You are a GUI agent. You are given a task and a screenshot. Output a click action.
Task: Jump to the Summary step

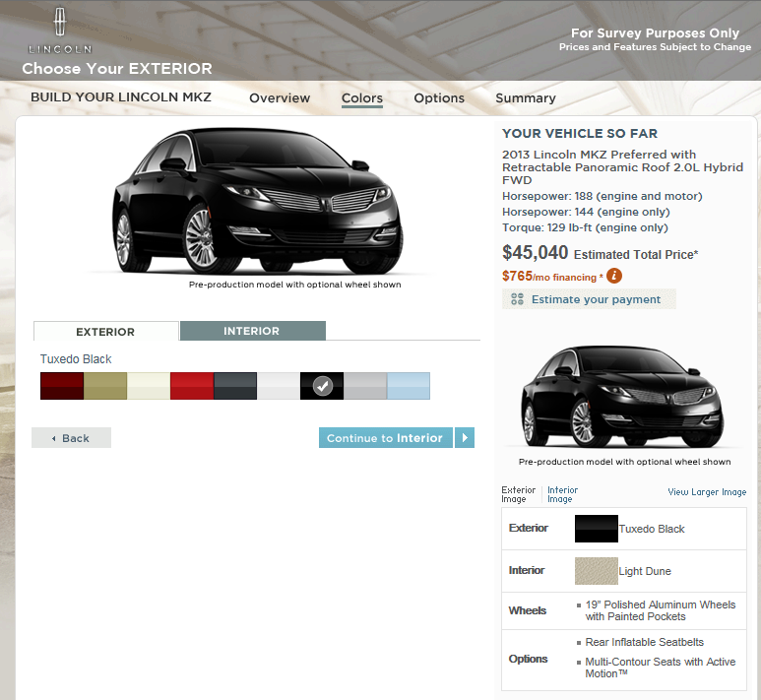tap(526, 98)
